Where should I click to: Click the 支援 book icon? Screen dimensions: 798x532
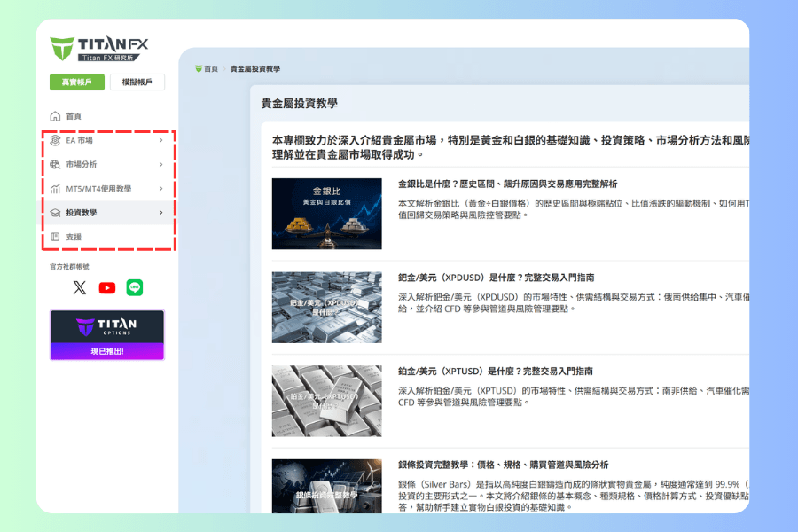coord(55,237)
